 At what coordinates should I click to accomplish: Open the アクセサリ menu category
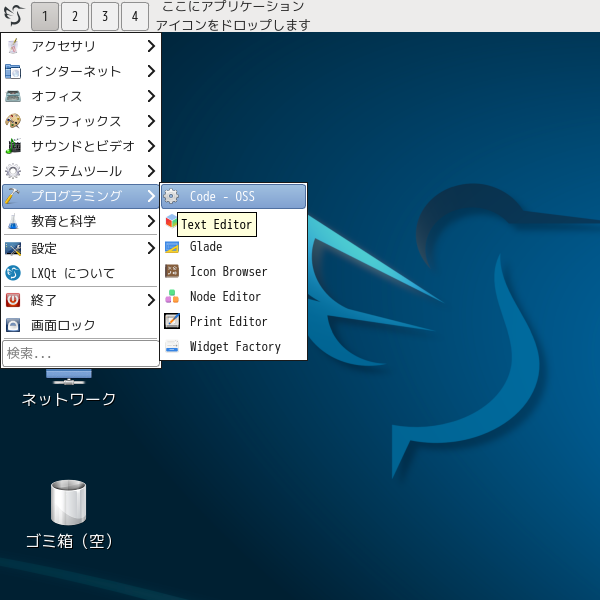click(x=80, y=46)
